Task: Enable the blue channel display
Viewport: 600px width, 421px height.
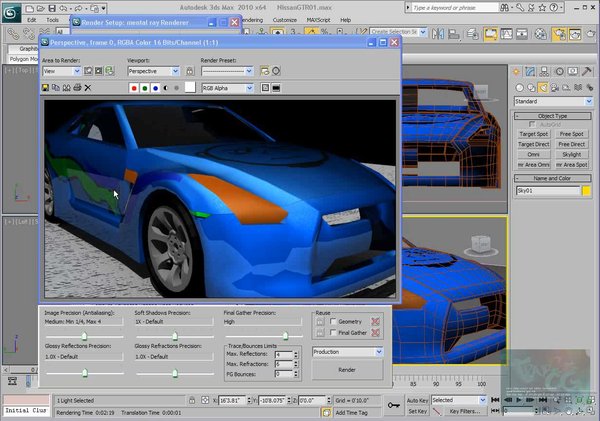Action: tap(155, 88)
